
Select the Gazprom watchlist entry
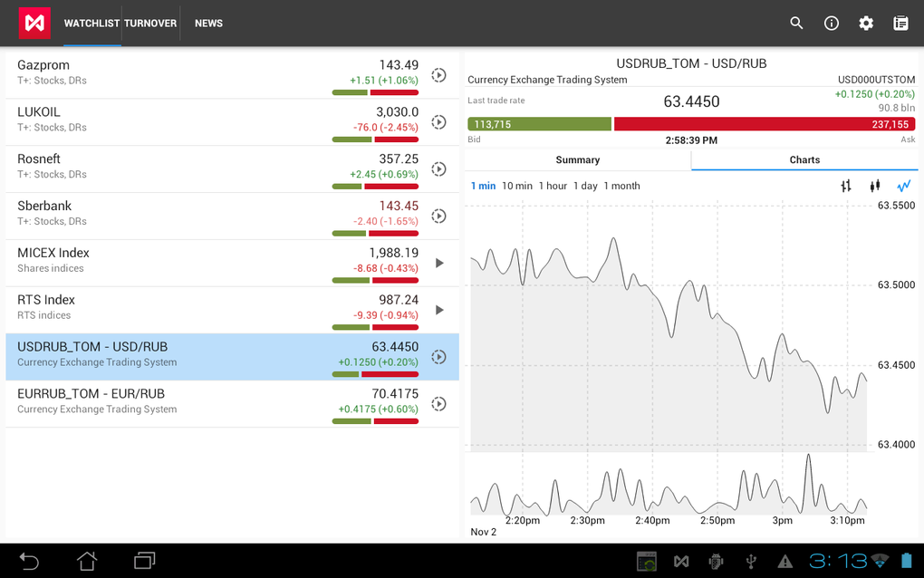click(x=232, y=75)
